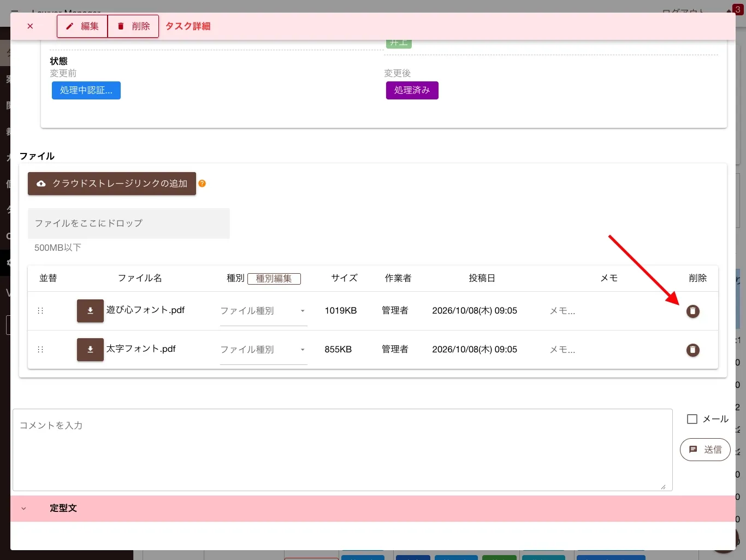
Task: Click the 処理中認証... status chip
Action: (x=86, y=91)
